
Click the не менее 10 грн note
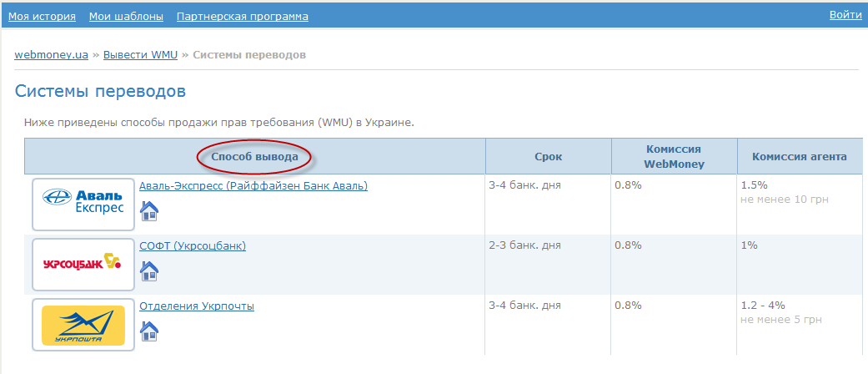pos(785,200)
